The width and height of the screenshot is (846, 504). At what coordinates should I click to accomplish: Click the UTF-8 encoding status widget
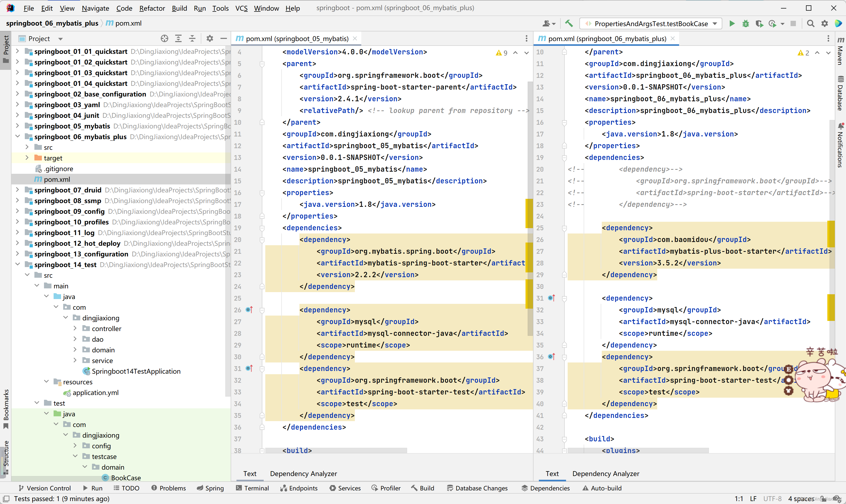click(772, 499)
